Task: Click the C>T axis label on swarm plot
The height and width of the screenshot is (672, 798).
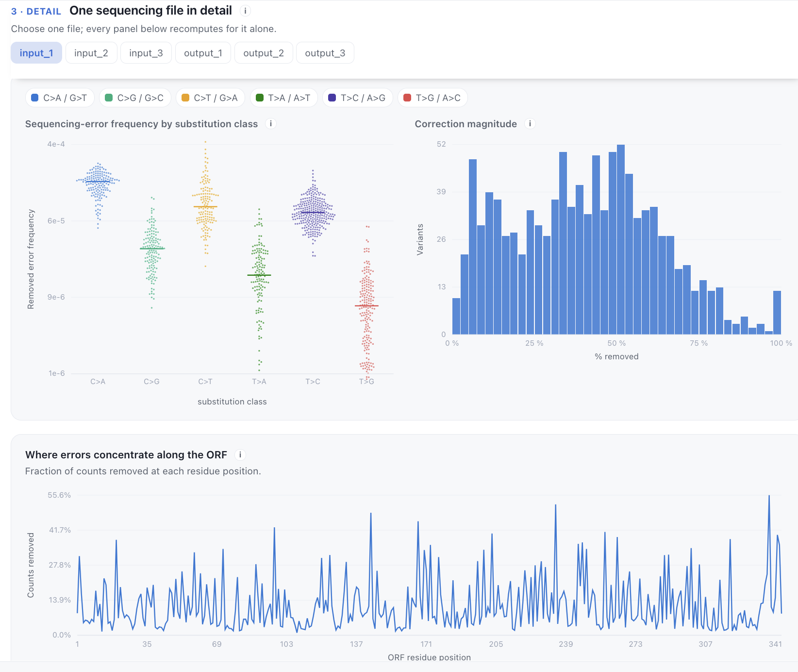Action: [x=205, y=382]
